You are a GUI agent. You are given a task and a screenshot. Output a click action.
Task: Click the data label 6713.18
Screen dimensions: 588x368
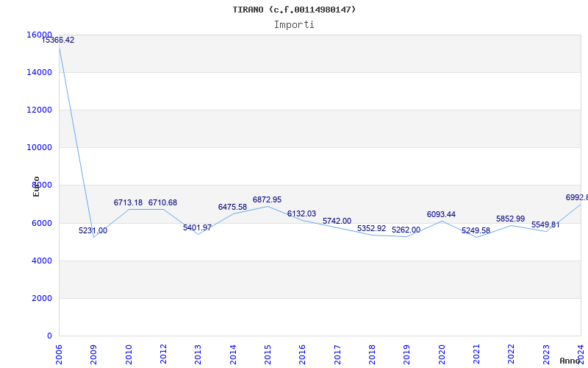pyautogui.click(x=128, y=202)
